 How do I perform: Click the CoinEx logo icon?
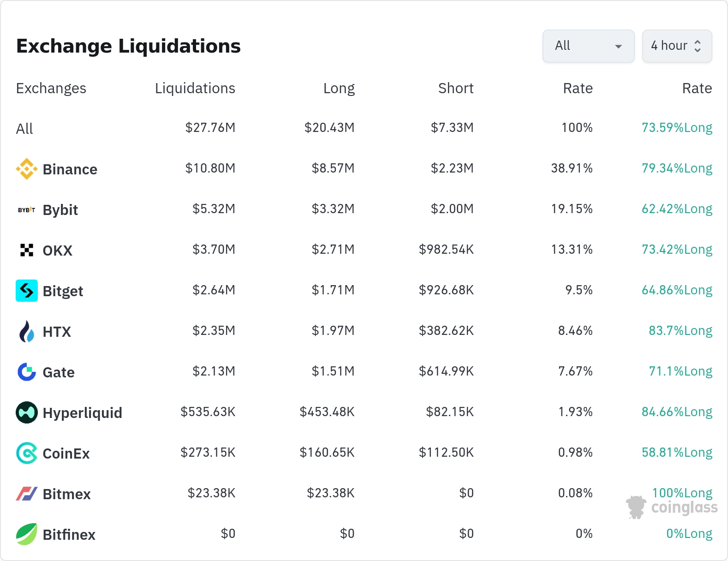(27, 453)
